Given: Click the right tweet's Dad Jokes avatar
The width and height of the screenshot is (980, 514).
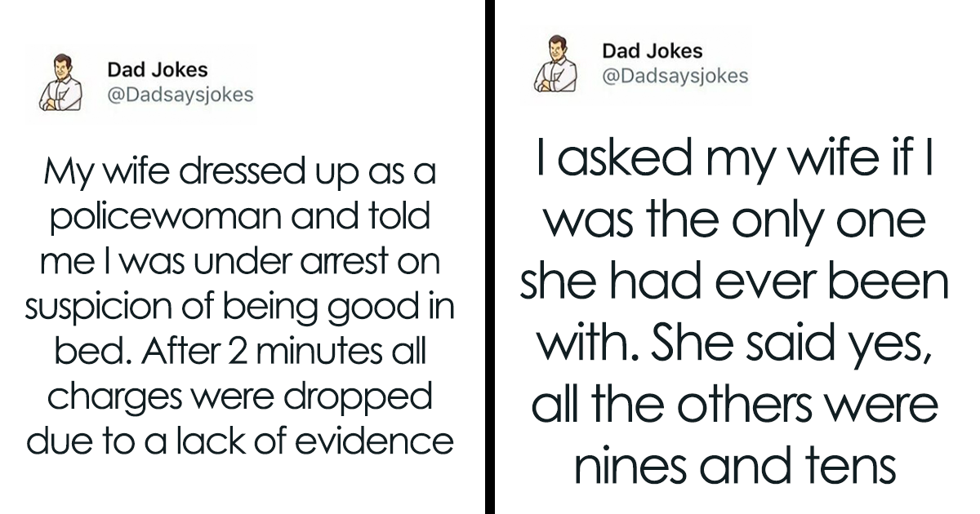Looking at the screenshot, I should click(556, 65).
